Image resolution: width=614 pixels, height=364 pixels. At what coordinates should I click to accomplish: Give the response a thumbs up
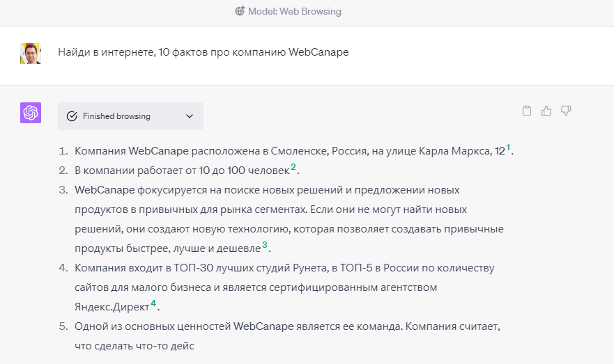[546, 111]
